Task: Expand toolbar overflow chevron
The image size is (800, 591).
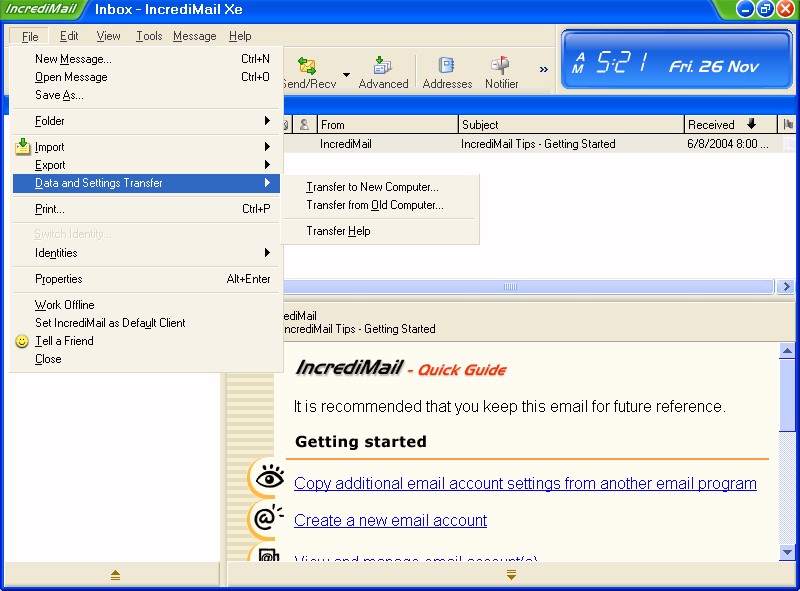Action: pyautogui.click(x=544, y=70)
